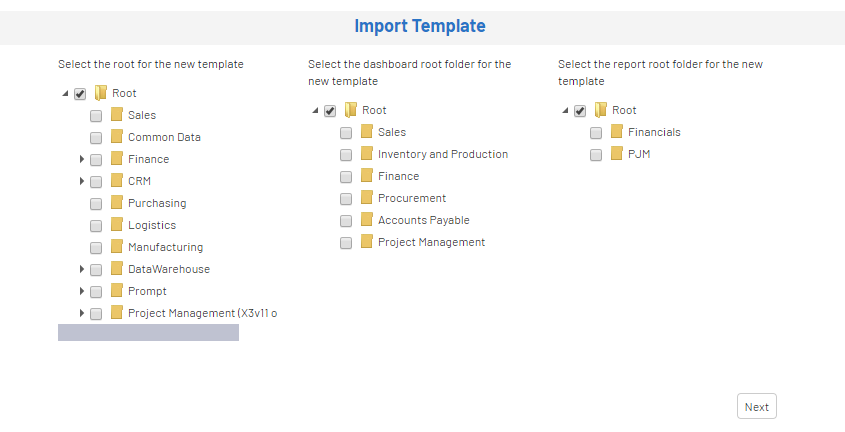Screen dimensions: 845x432
Task: Click the DataWarehouse folder icon
Action: tap(117, 268)
